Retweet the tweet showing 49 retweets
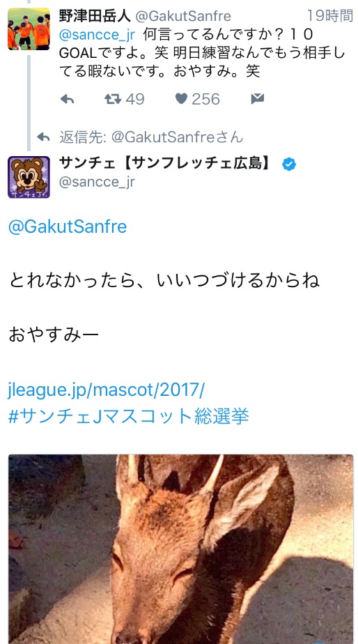Viewport: 358px width, 644px height. pyautogui.click(x=113, y=99)
